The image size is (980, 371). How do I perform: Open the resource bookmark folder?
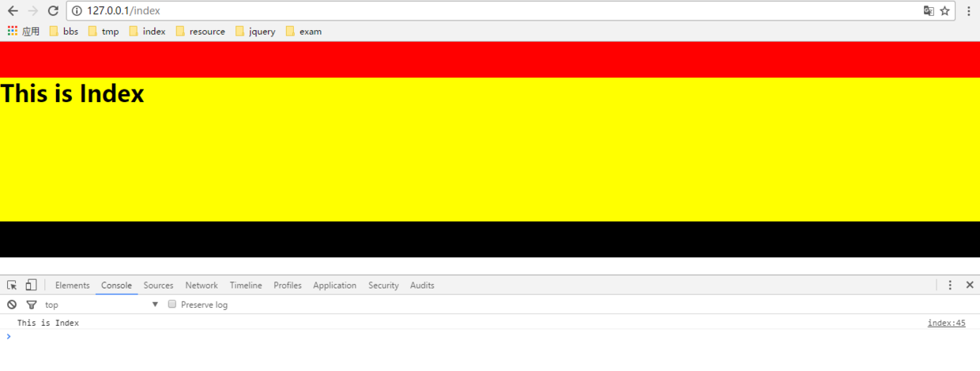(200, 32)
